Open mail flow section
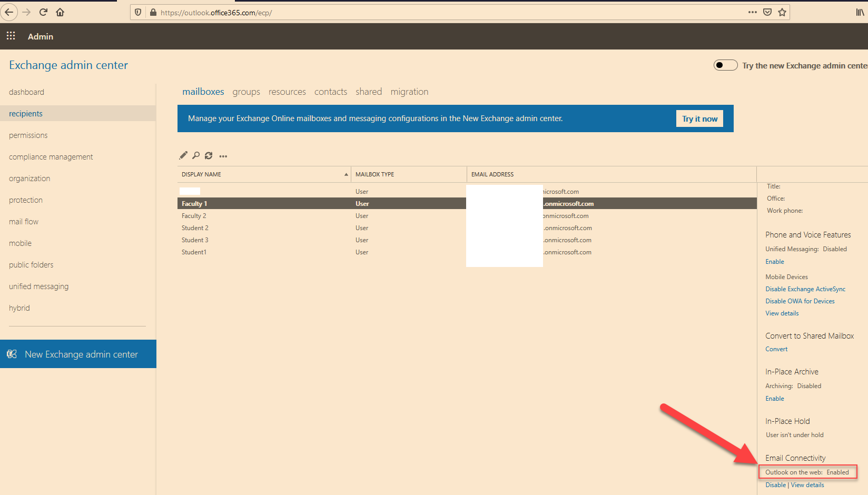This screenshot has height=495, width=868. tap(23, 222)
